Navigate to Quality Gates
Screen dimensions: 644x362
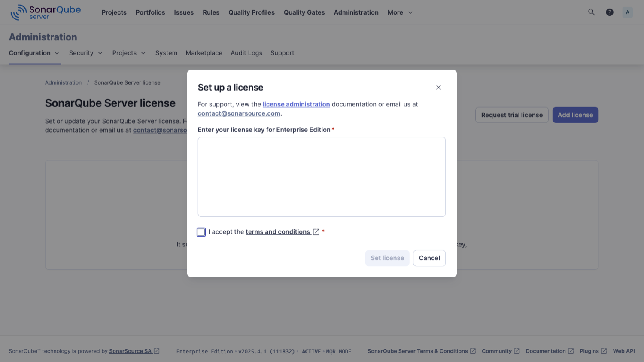[304, 12]
